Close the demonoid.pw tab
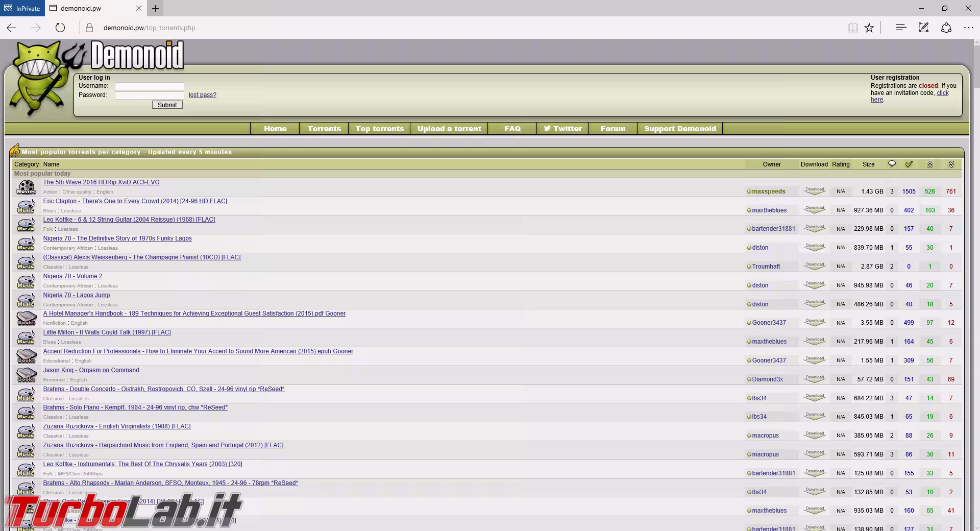This screenshot has width=980, height=531. pos(139,8)
